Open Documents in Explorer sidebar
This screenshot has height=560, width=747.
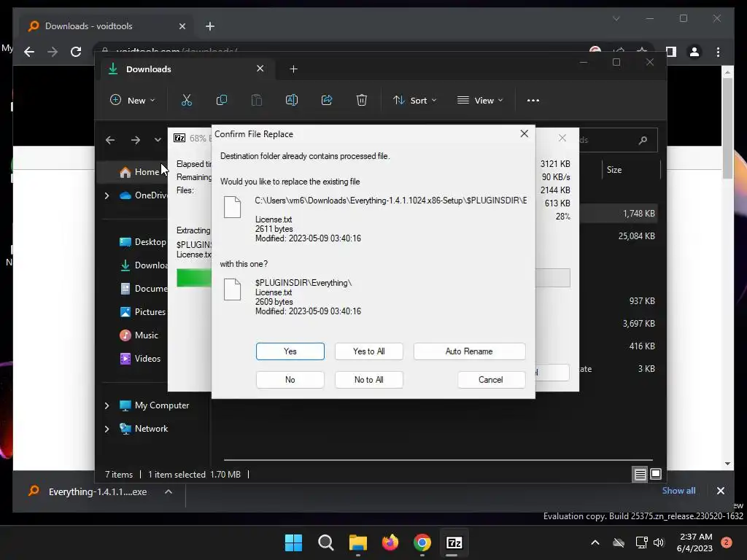click(144, 289)
